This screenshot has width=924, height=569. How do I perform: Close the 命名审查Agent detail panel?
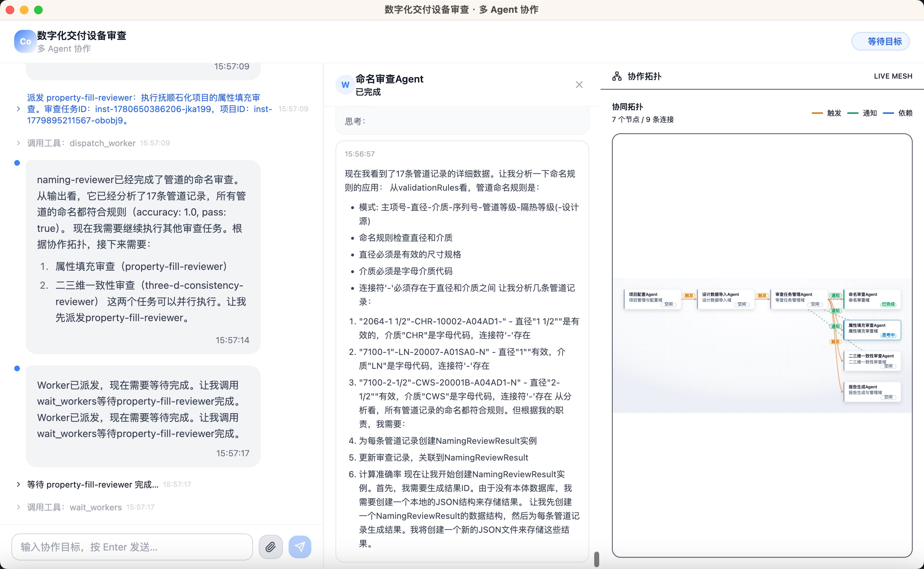(x=579, y=85)
